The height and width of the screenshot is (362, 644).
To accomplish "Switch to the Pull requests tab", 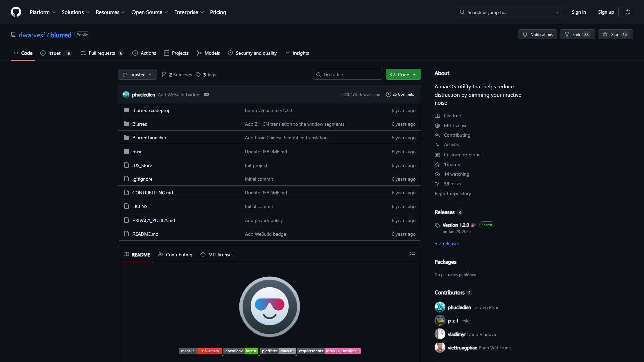I will 102,53.
